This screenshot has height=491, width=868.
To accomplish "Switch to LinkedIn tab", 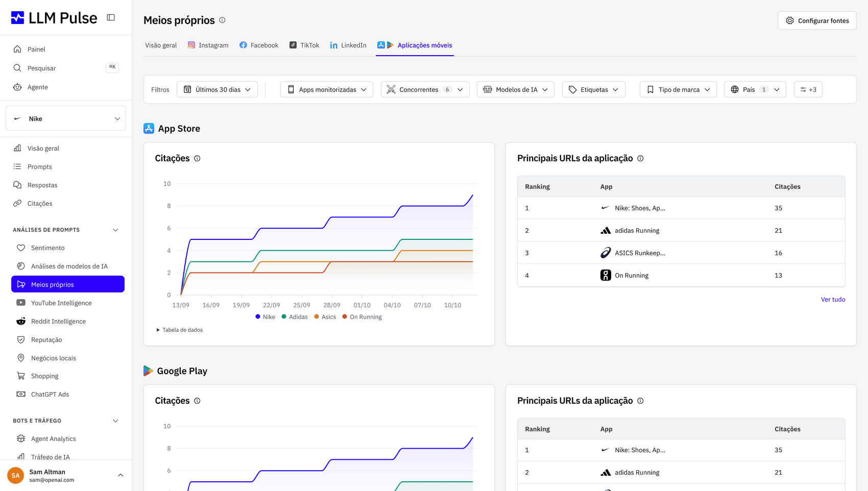I will click(x=348, y=45).
